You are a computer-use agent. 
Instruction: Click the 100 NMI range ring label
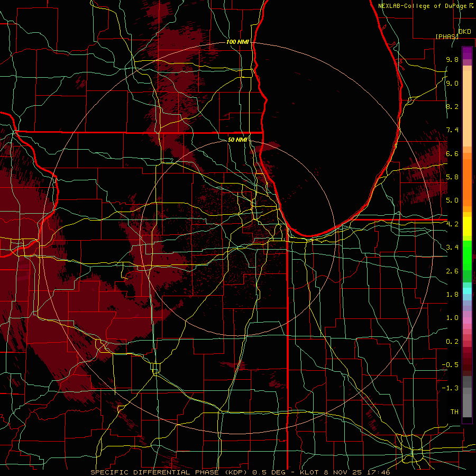[237, 42]
